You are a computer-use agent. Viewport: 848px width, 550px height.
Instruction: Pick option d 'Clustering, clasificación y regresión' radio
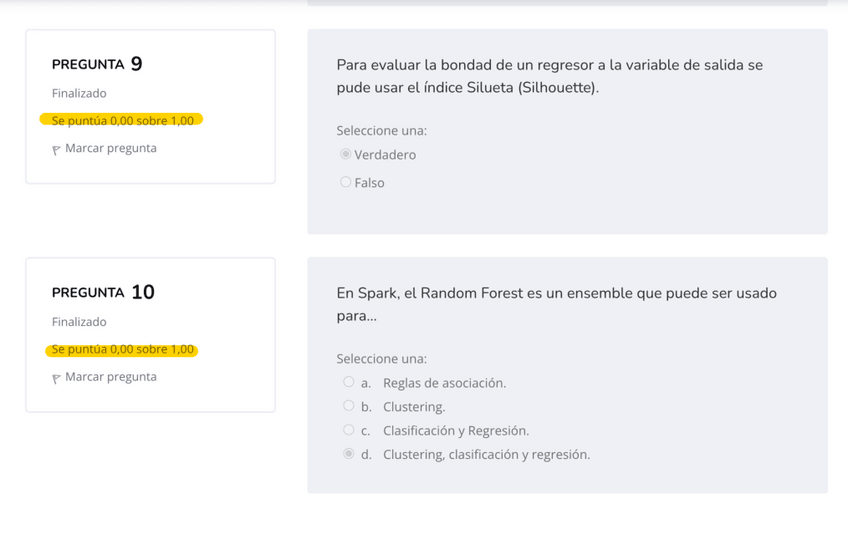tap(349, 454)
